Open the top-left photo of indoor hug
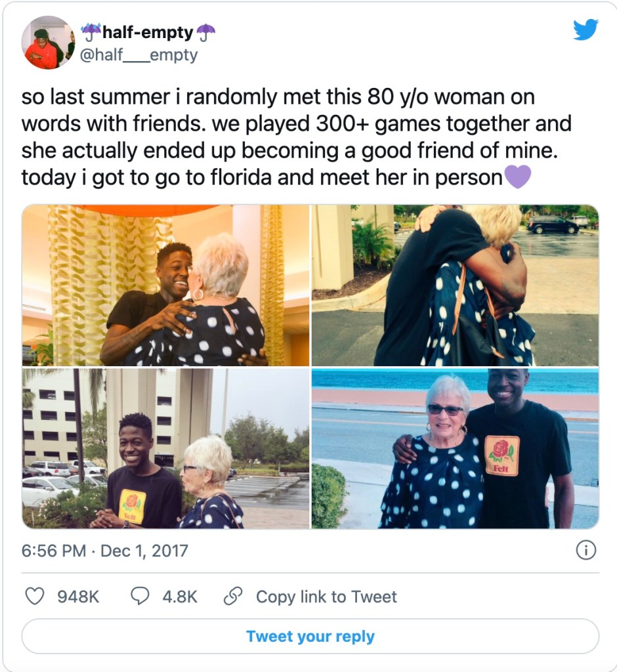The width and height of the screenshot is (617, 672). (166, 285)
